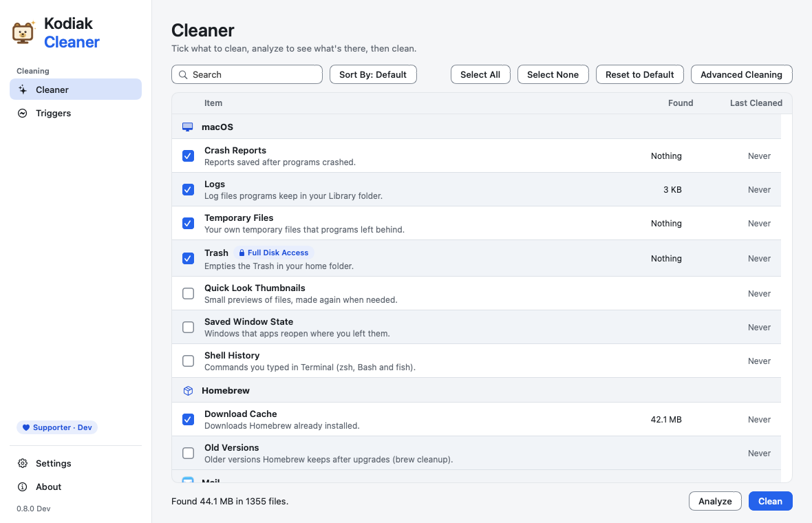Viewport: 812px width, 523px height.
Task: Focus the Search input field
Action: point(247,74)
